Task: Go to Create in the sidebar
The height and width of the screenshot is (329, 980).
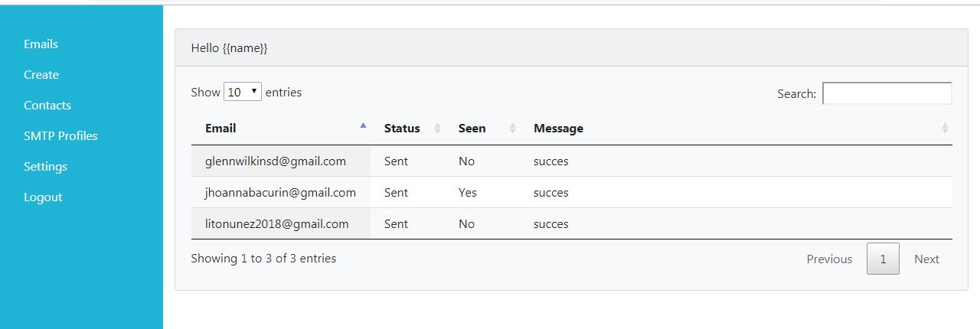Action: coord(41,75)
